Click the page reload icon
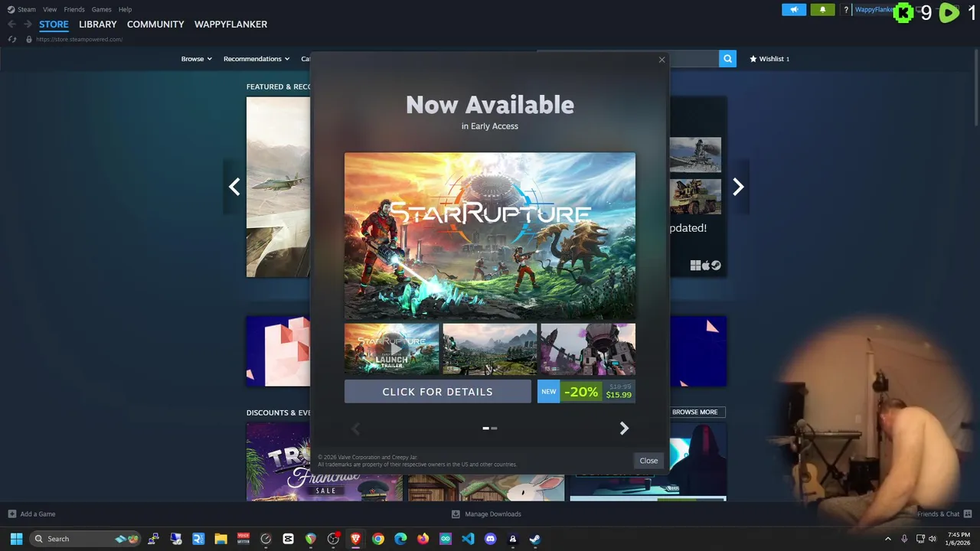980x551 pixels. 12,39
